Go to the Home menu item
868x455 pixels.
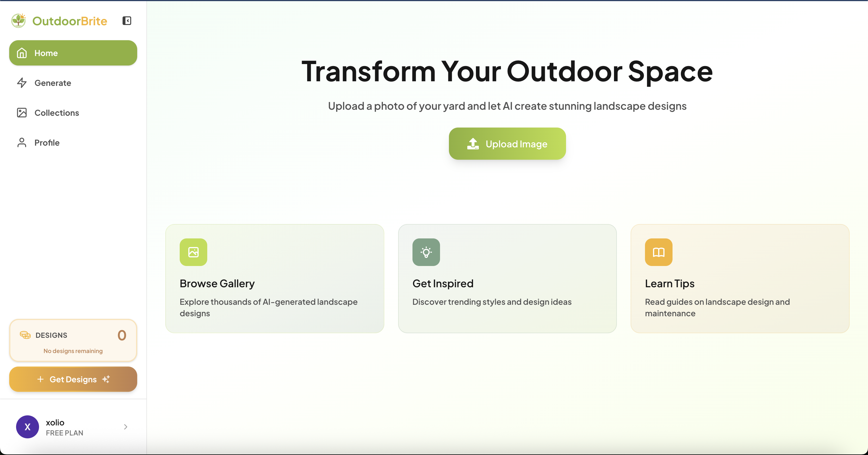coord(73,53)
